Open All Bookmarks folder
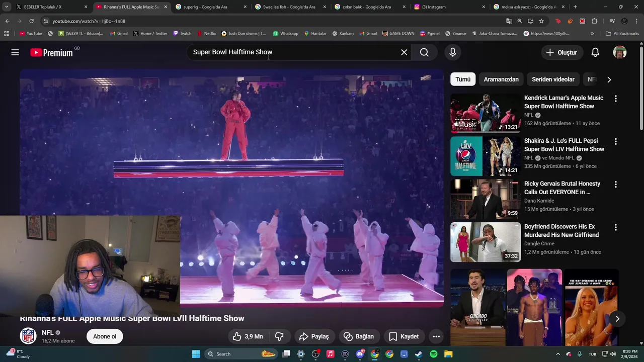Screen dimensions: 644x362 click(x=622, y=34)
